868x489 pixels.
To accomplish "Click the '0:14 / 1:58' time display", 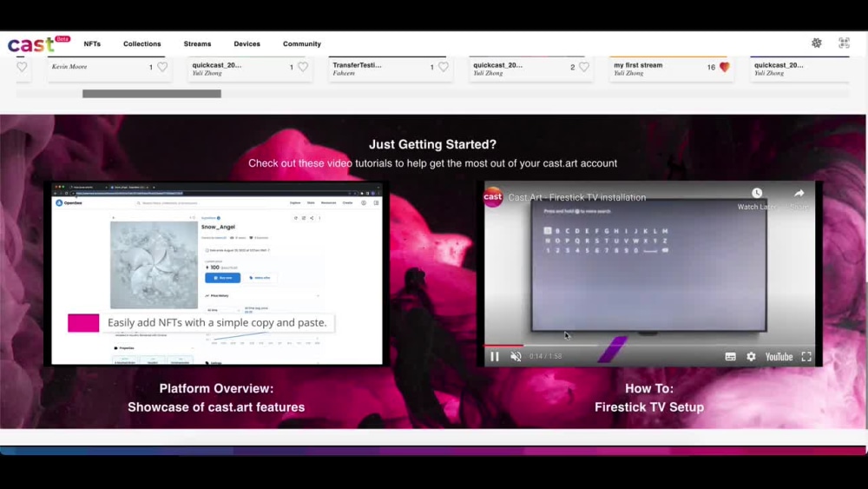I will [545, 356].
